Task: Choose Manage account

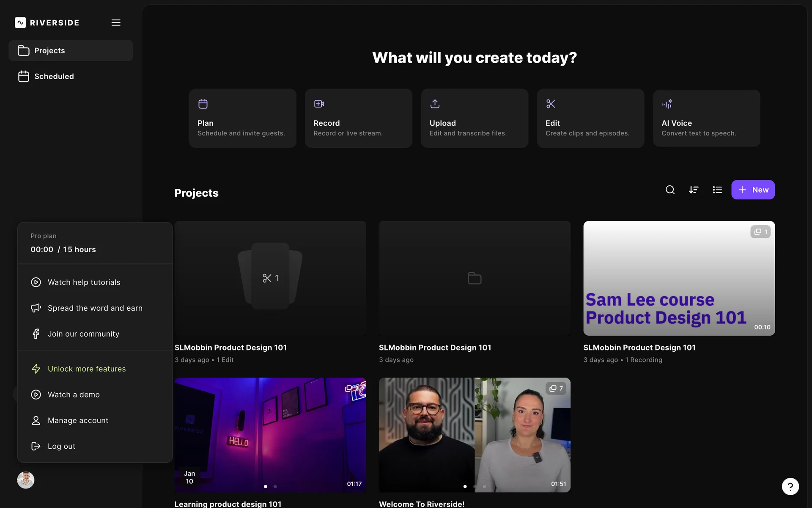Action: (x=78, y=420)
